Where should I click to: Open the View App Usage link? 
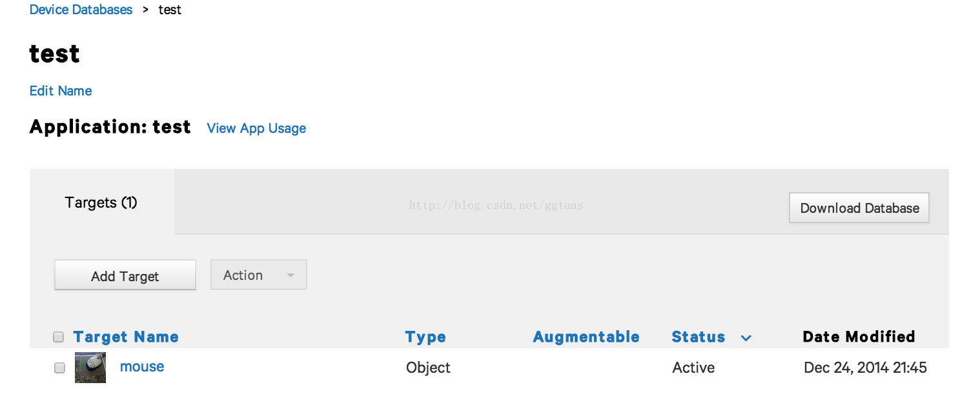(256, 128)
